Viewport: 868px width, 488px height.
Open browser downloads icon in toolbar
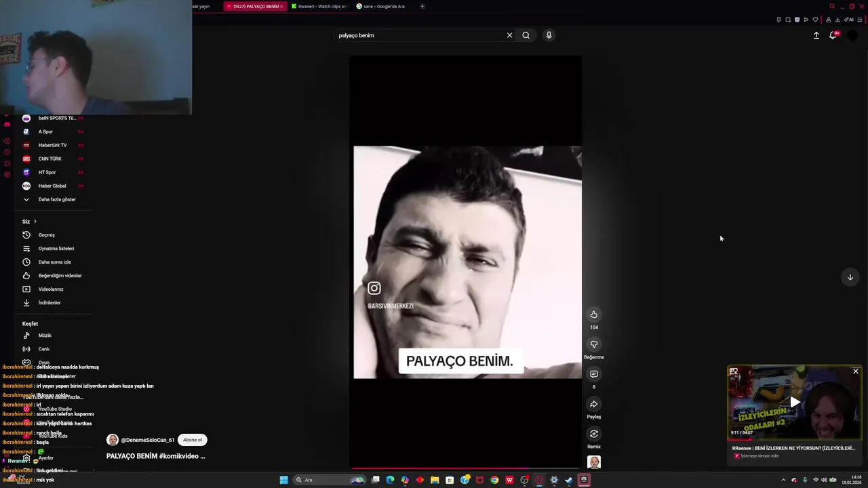[837, 20]
